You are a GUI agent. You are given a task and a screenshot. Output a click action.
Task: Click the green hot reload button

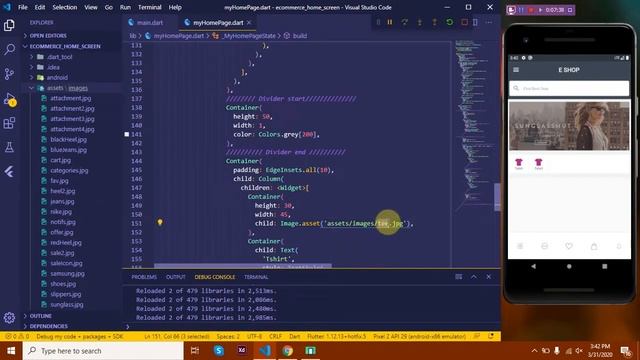449,22
